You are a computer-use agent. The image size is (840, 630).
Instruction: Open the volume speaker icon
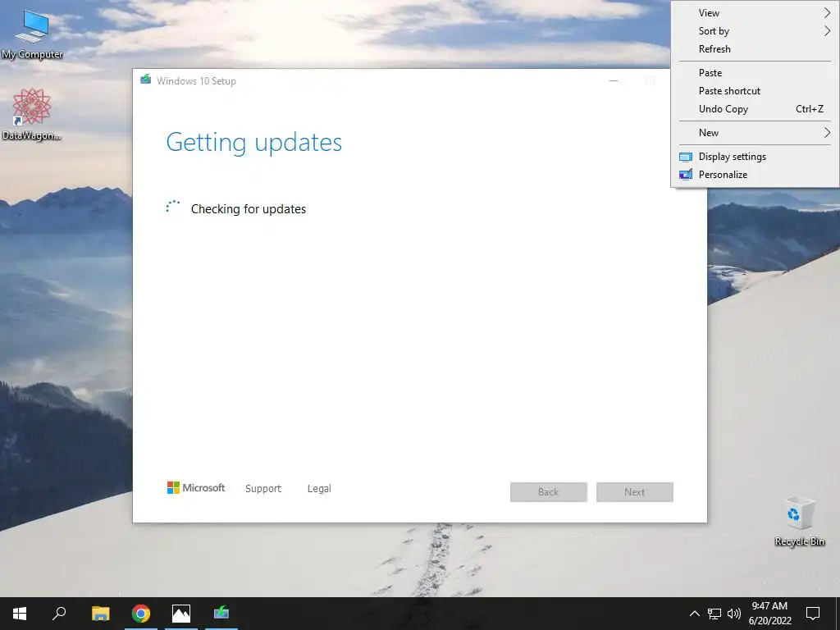tap(734, 614)
